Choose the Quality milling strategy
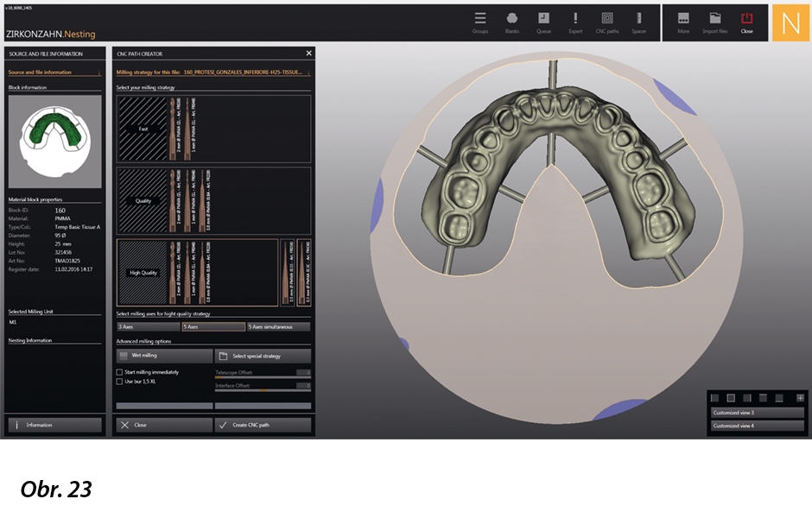 [x=213, y=201]
